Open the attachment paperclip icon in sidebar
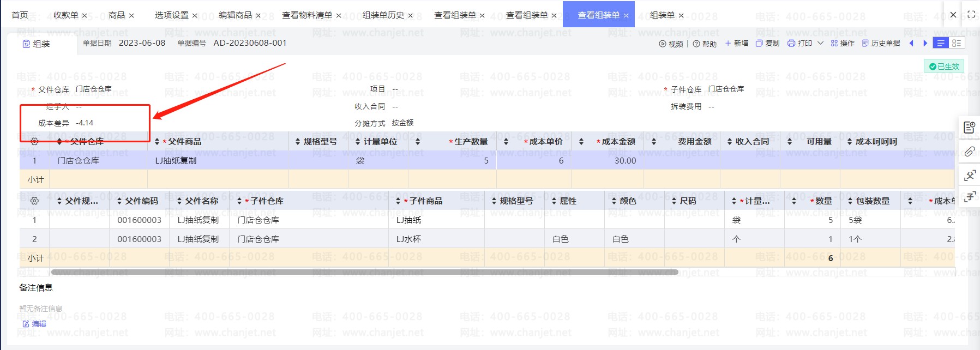 pos(969,152)
